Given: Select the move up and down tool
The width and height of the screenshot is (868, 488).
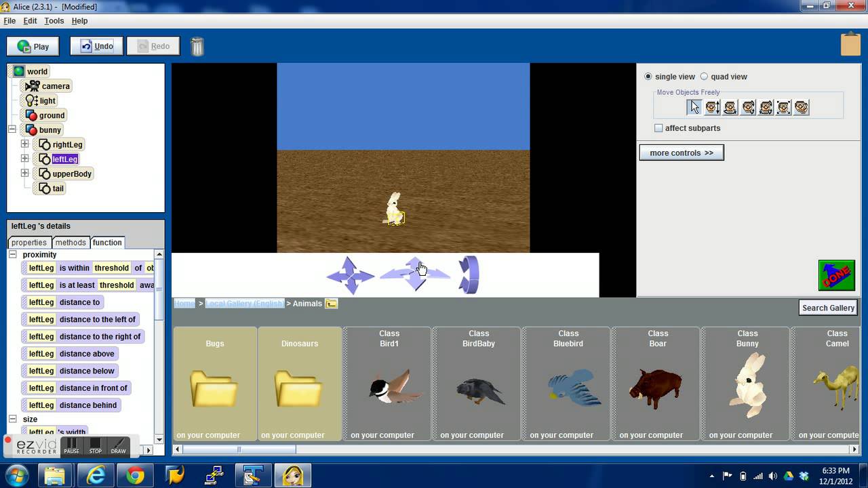Looking at the screenshot, I should [712, 107].
